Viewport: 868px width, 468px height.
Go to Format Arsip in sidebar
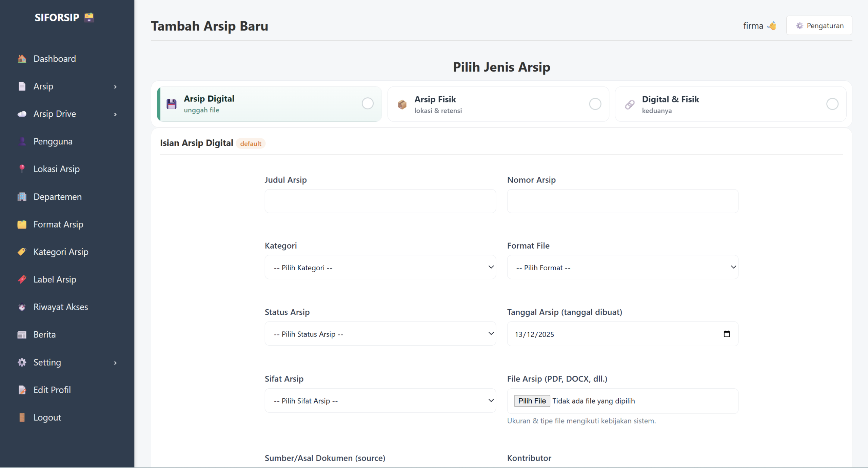click(58, 224)
